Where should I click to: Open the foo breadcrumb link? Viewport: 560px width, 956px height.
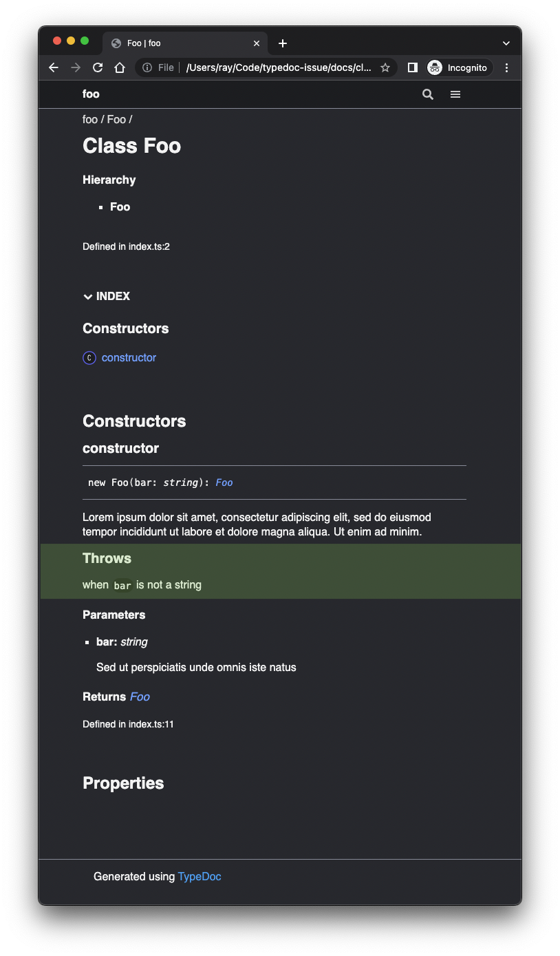click(89, 119)
